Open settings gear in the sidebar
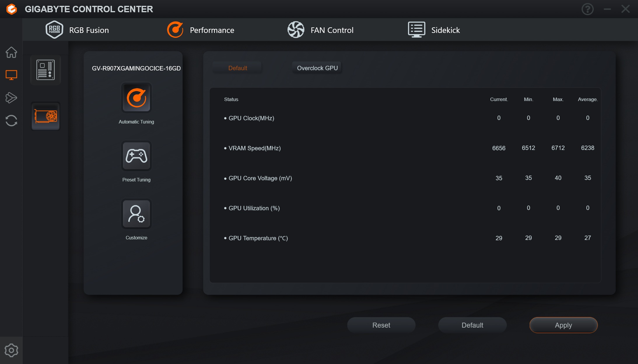This screenshot has height=364, width=638. (x=11, y=350)
